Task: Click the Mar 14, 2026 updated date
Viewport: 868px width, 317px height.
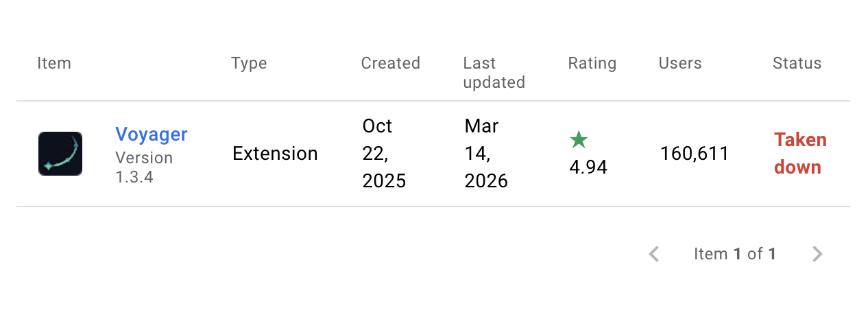Action: pos(486,154)
